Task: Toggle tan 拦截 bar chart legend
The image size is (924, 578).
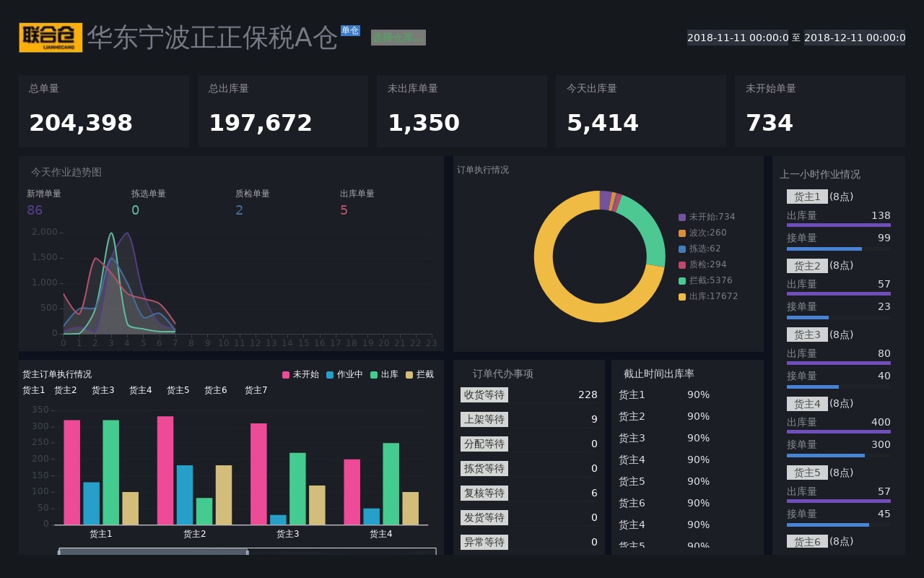Action: coord(419,374)
